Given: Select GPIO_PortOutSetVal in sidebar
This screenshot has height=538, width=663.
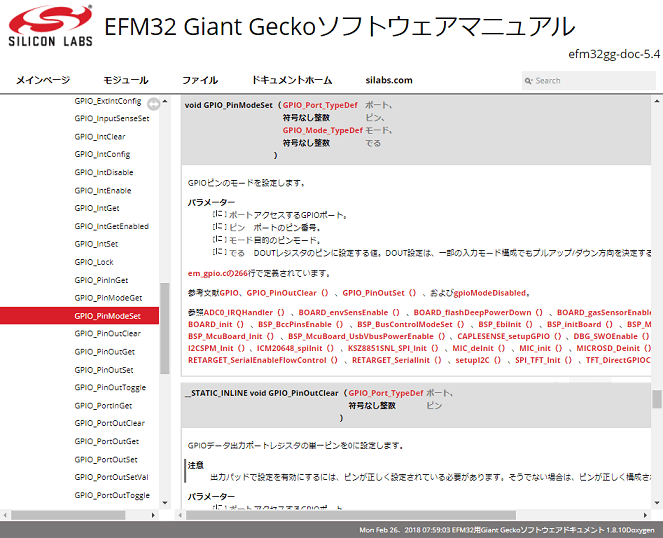Looking at the screenshot, I should pos(111,477).
